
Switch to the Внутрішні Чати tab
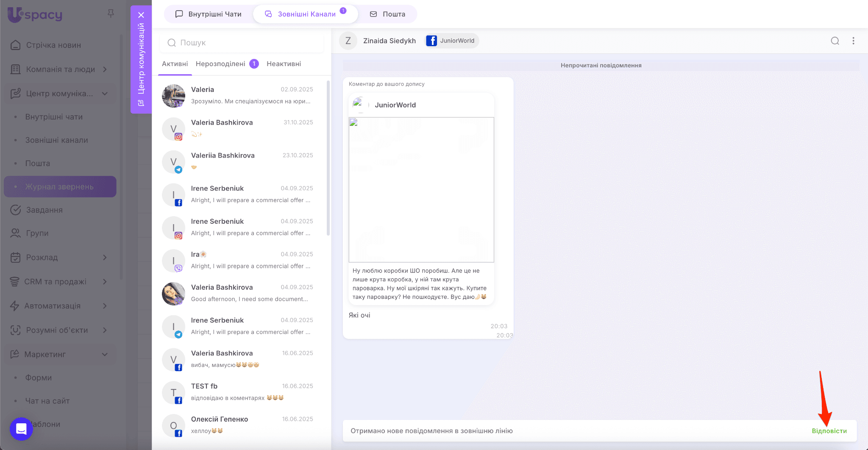(x=209, y=14)
